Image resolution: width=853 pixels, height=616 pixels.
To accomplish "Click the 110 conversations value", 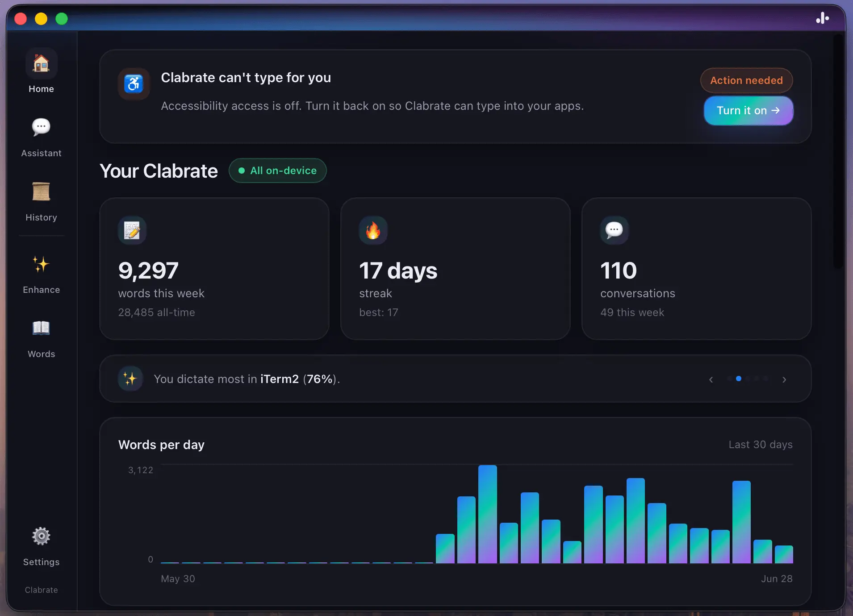I will coord(619,271).
